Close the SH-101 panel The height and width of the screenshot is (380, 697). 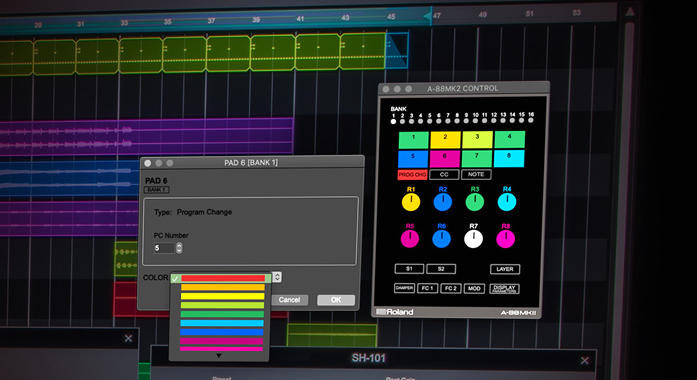585,360
